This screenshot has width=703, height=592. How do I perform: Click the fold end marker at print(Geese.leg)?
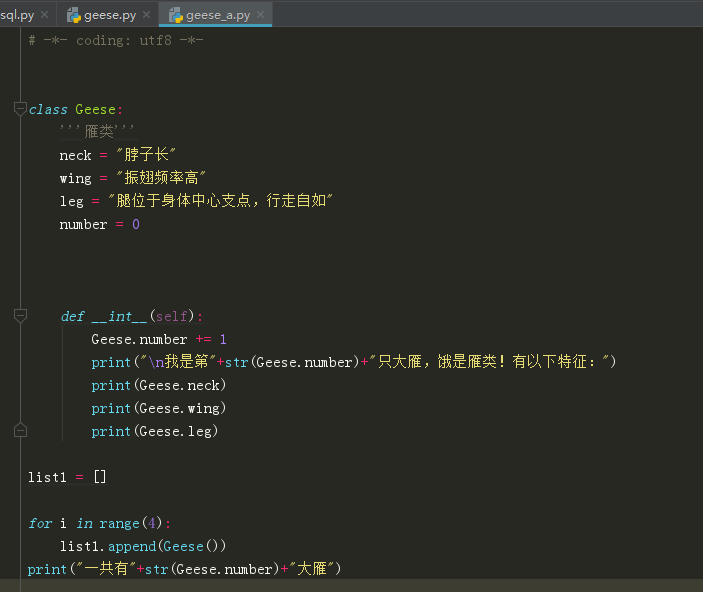20,431
